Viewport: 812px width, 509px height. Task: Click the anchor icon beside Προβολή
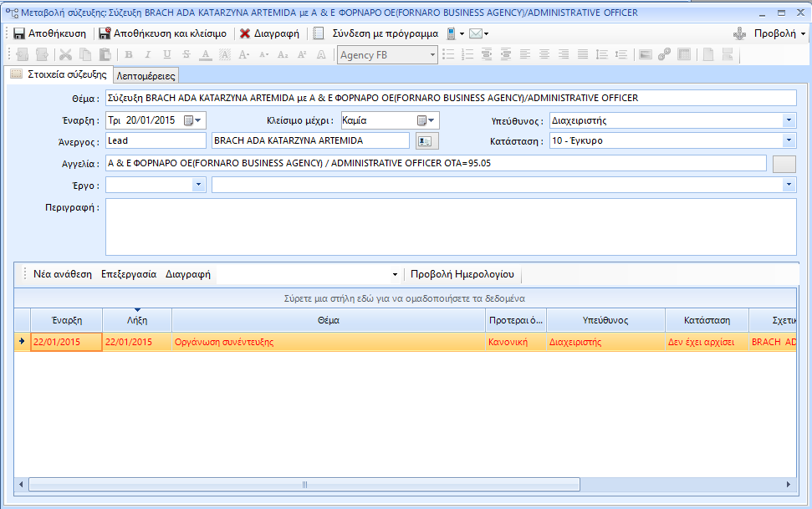738,34
